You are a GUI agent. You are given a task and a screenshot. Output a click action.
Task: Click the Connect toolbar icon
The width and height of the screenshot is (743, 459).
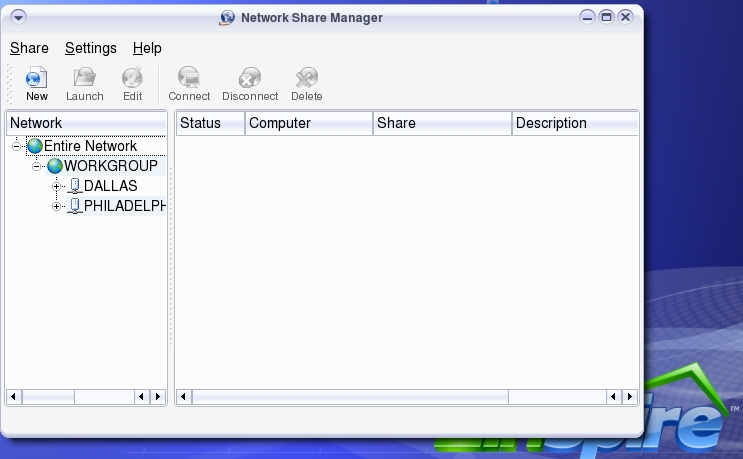tap(189, 78)
